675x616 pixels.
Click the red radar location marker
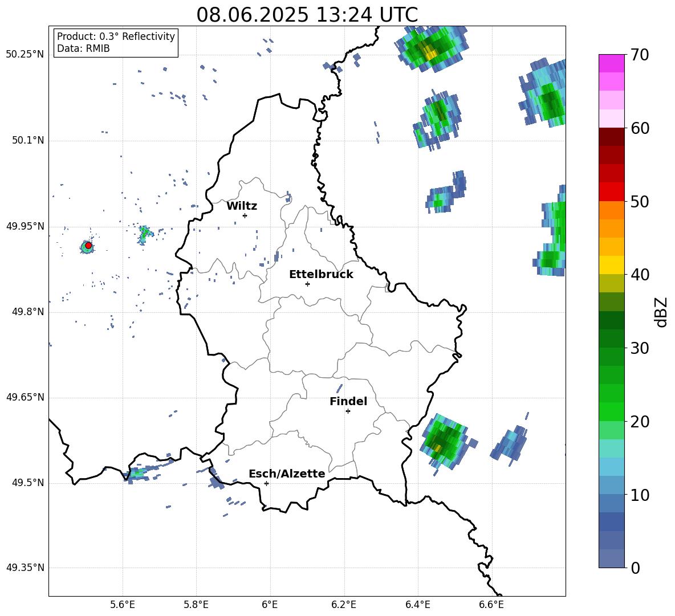click(88, 246)
